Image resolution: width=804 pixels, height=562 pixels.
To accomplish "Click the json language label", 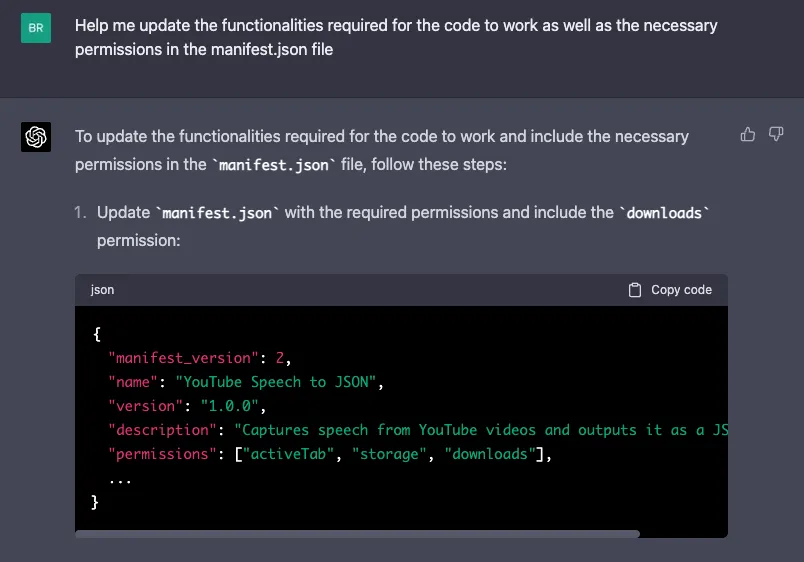I will click(x=102, y=290).
